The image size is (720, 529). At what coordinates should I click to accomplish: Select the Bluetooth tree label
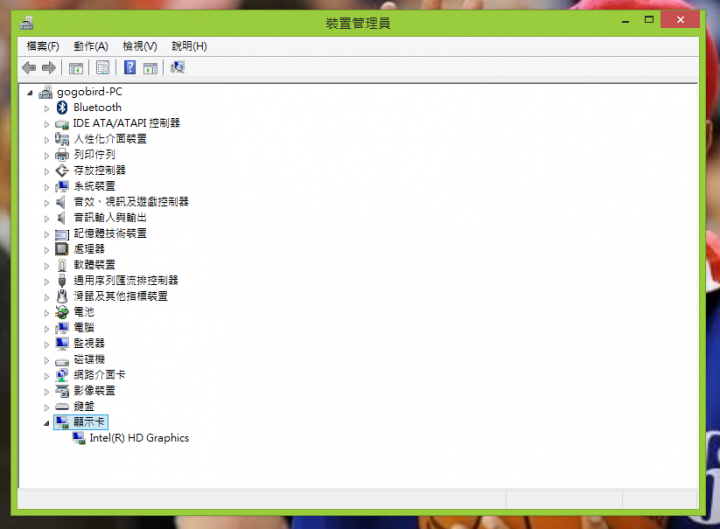pyautogui.click(x=97, y=107)
